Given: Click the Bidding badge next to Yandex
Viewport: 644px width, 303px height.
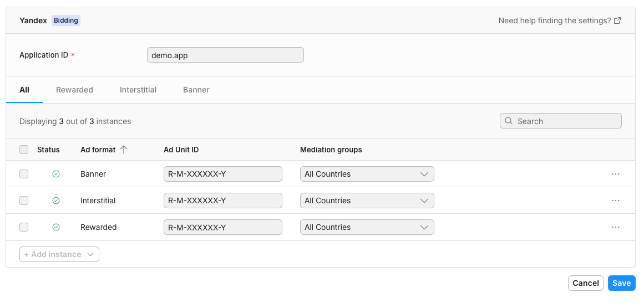Looking at the screenshot, I should tap(65, 20).
